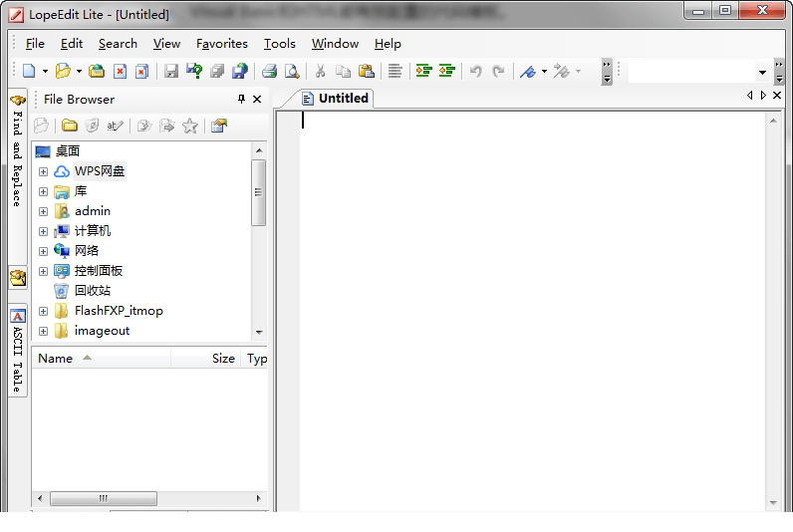Click the Save floppy disk icon
This screenshot has width=793, height=532.
pos(171,72)
